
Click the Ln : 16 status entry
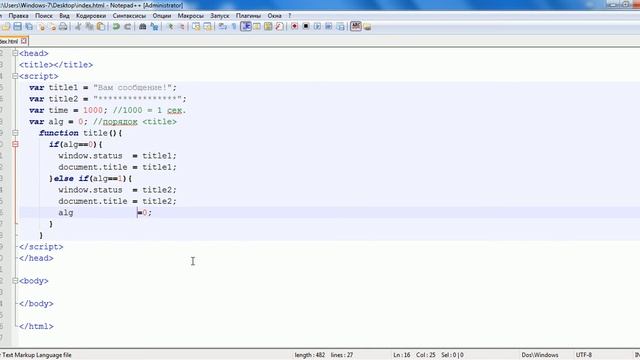click(402, 355)
